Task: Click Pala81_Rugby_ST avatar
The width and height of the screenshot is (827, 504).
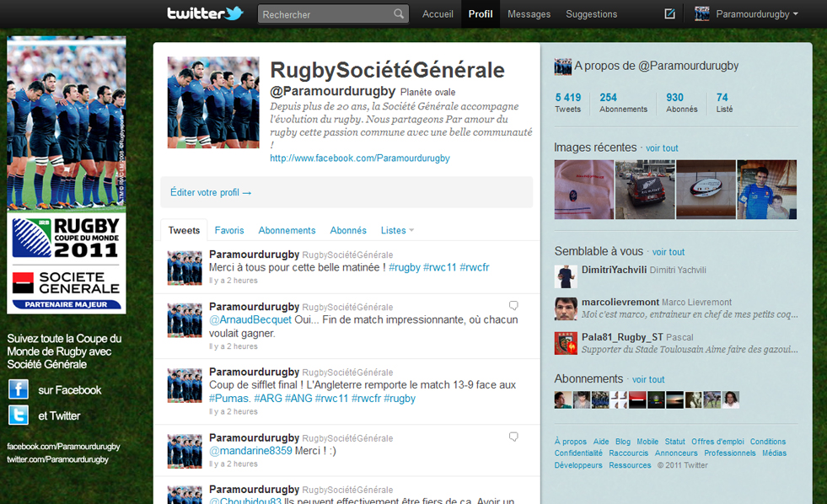Action: 566,343
